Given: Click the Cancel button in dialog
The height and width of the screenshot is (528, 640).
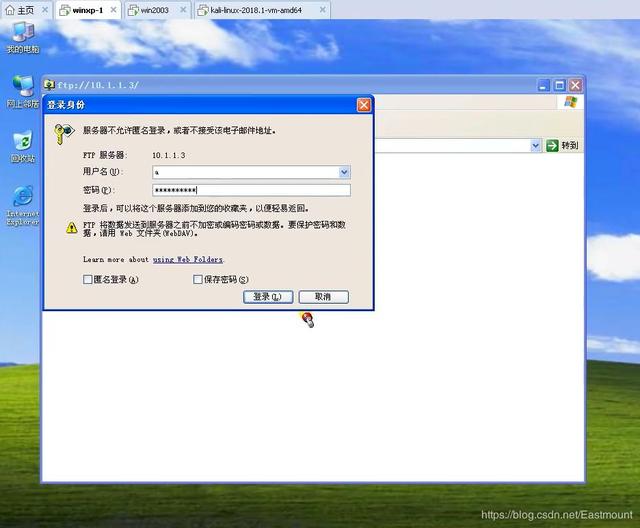Looking at the screenshot, I should [323, 297].
